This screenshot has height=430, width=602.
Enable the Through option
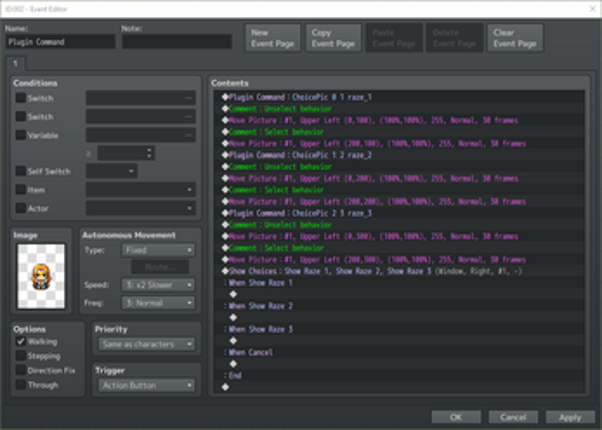point(21,384)
